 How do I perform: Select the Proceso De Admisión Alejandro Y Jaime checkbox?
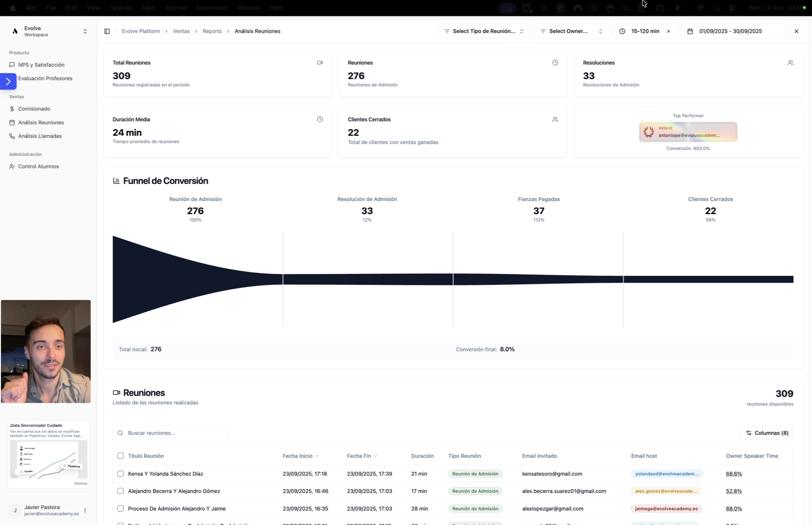121,508
